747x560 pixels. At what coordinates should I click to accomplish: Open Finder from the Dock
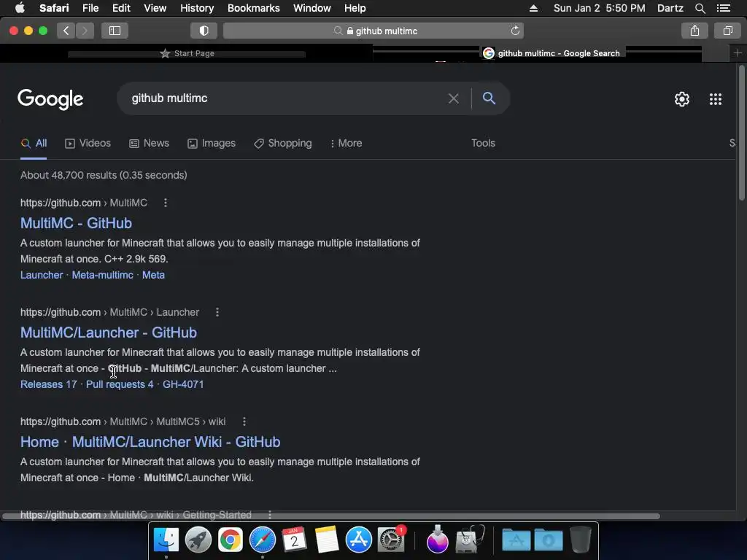[166, 540]
